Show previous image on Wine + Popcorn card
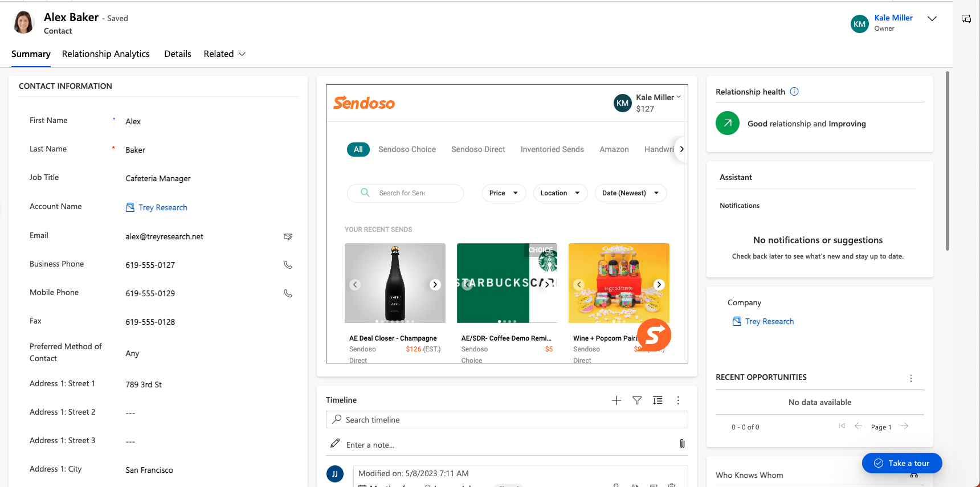Screen dimensions: 980x487 tap(579, 285)
